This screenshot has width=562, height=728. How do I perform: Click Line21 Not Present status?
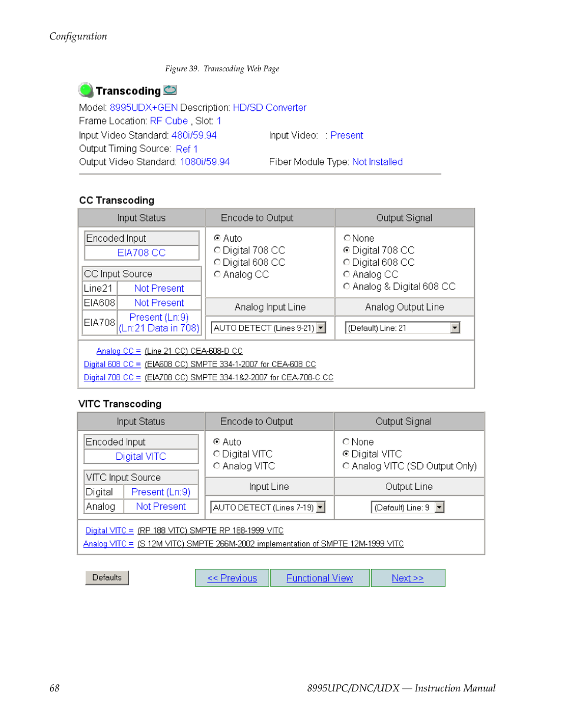click(x=159, y=288)
